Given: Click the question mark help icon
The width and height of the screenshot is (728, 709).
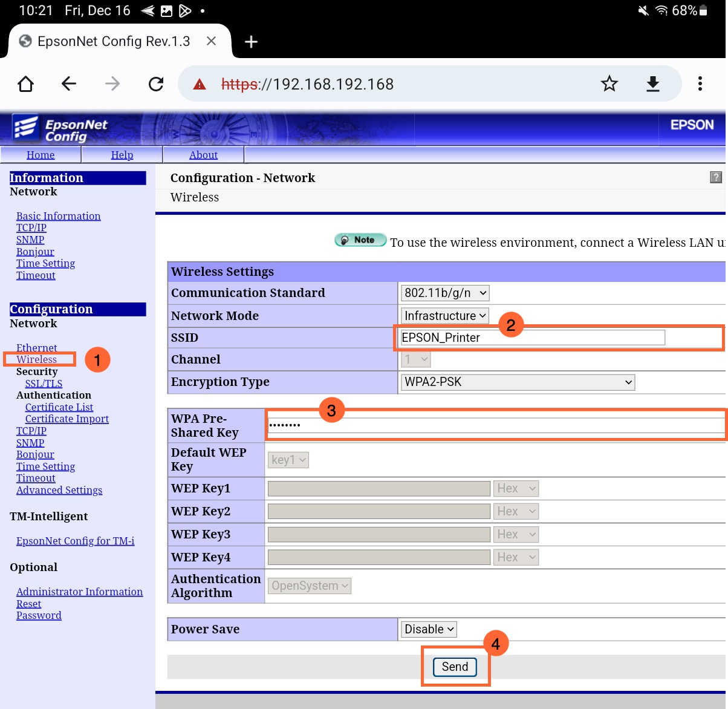Looking at the screenshot, I should tap(716, 177).
